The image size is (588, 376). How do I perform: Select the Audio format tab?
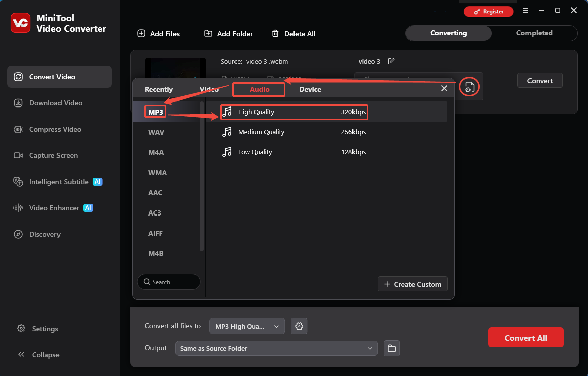[260, 90]
